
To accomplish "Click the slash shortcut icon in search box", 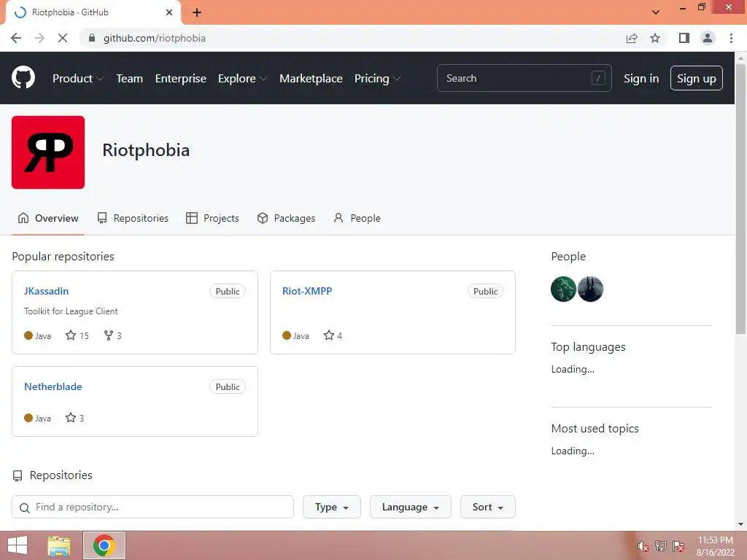I will (598, 78).
